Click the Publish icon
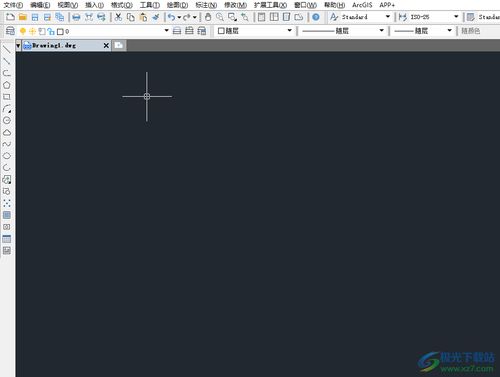The image size is (500, 377). [x=101, y=17]
